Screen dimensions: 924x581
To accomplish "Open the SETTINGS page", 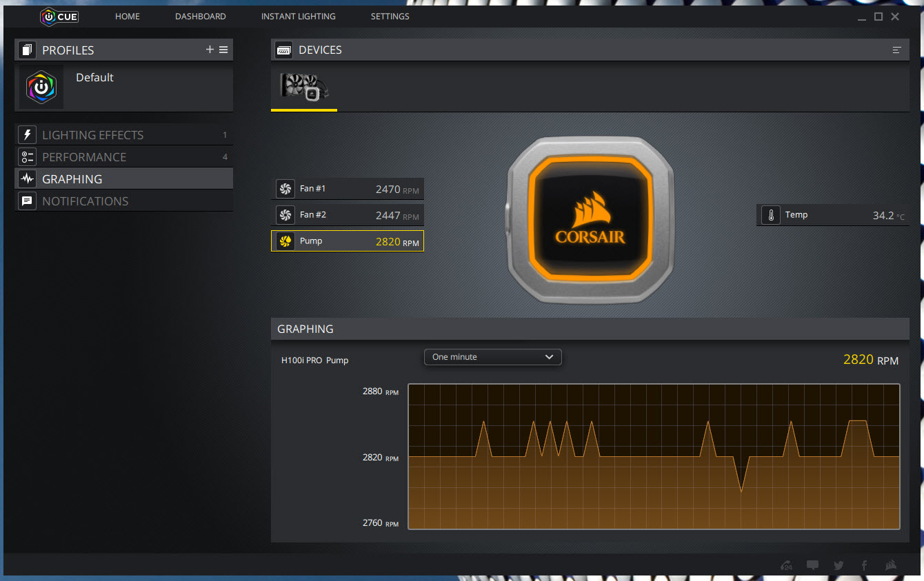I will click(x=390, y=17).
